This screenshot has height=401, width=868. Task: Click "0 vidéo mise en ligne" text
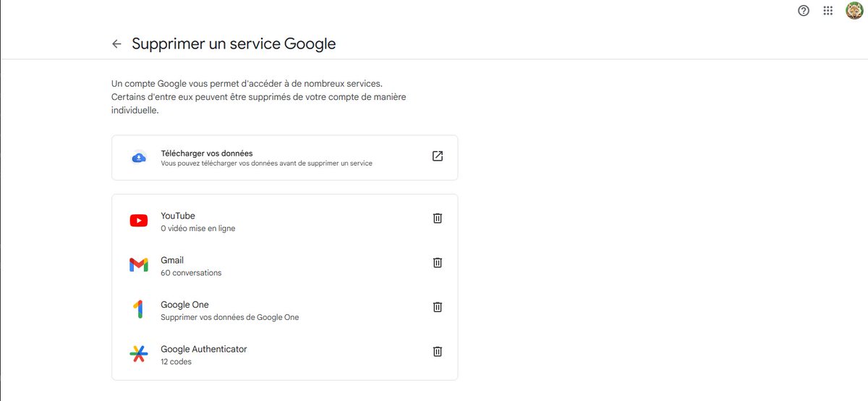tap(198, 229)
